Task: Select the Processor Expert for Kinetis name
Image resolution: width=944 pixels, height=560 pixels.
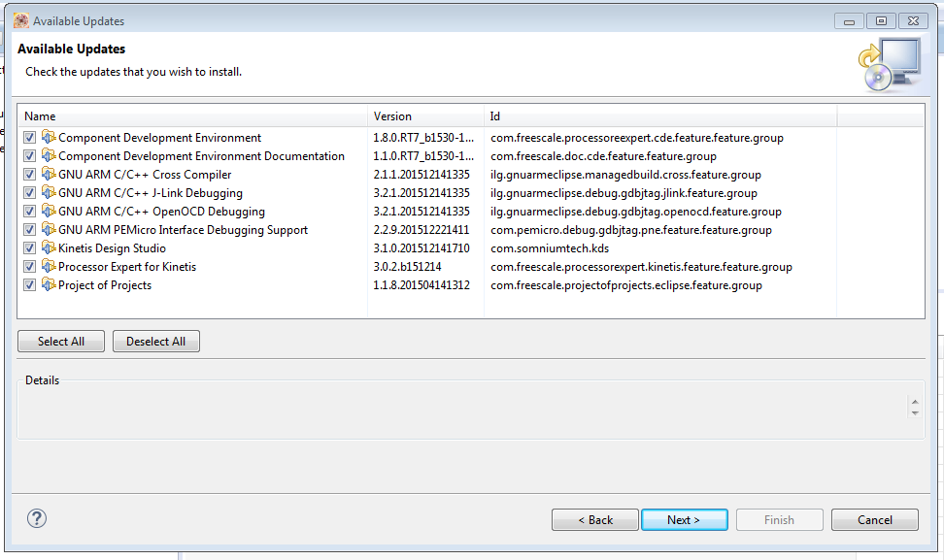Action: (127, 267)
